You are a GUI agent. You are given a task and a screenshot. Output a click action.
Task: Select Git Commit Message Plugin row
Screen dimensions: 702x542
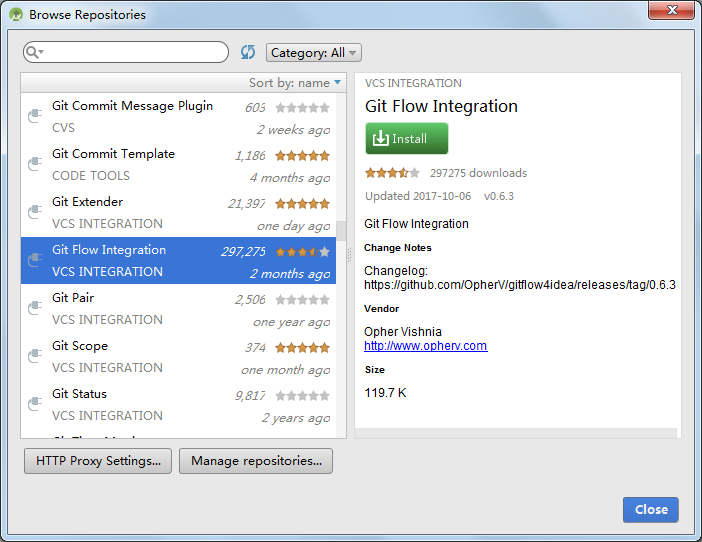pyautogui.click(x=178, y=117)
